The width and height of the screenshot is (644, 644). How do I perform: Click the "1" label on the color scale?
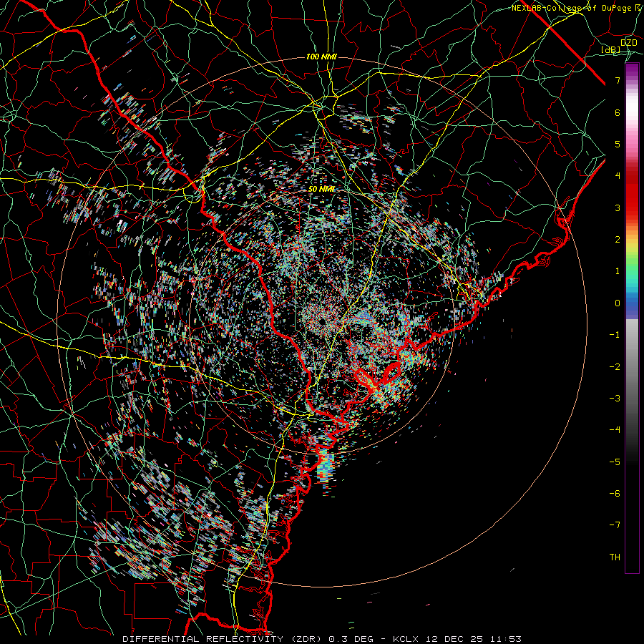pos(618,271)
